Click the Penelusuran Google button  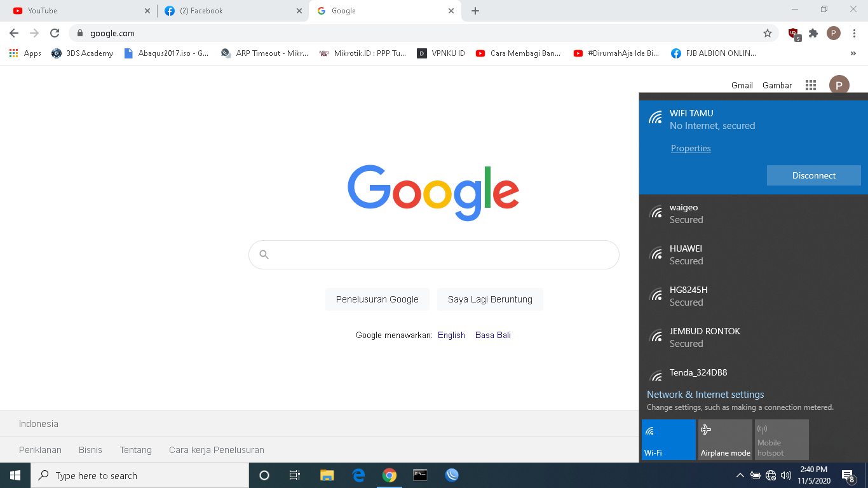(x=377, y=299)
